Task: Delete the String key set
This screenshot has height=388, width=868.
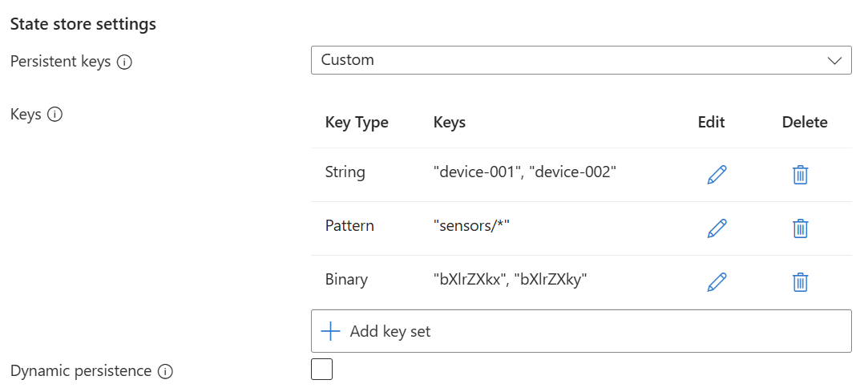Action: tap(800, 175)
